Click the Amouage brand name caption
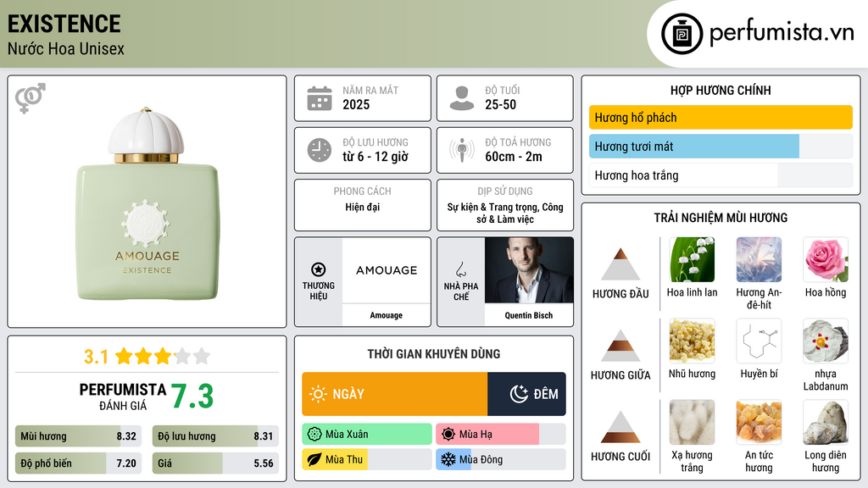Screen dimensions: 868x488 [x=387, y=315]
